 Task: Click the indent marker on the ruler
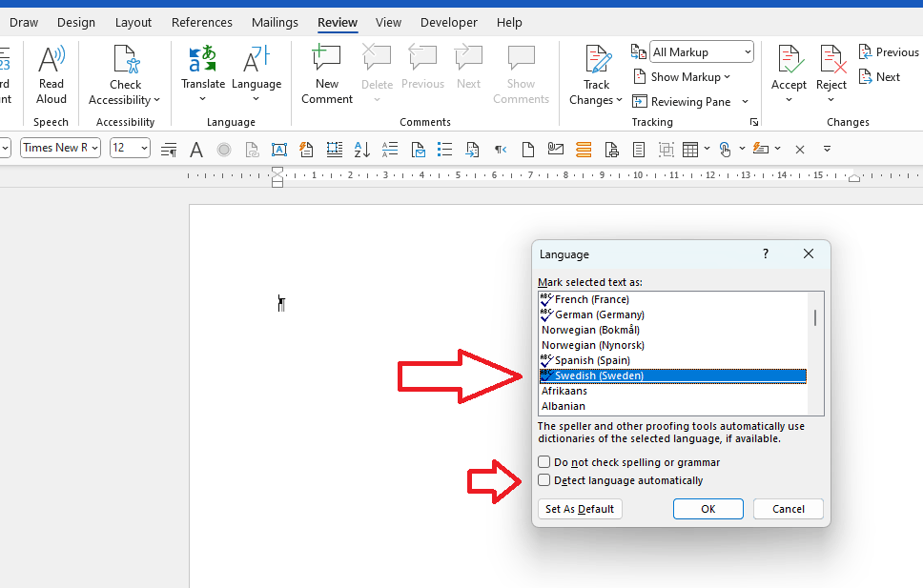[277, 176]
